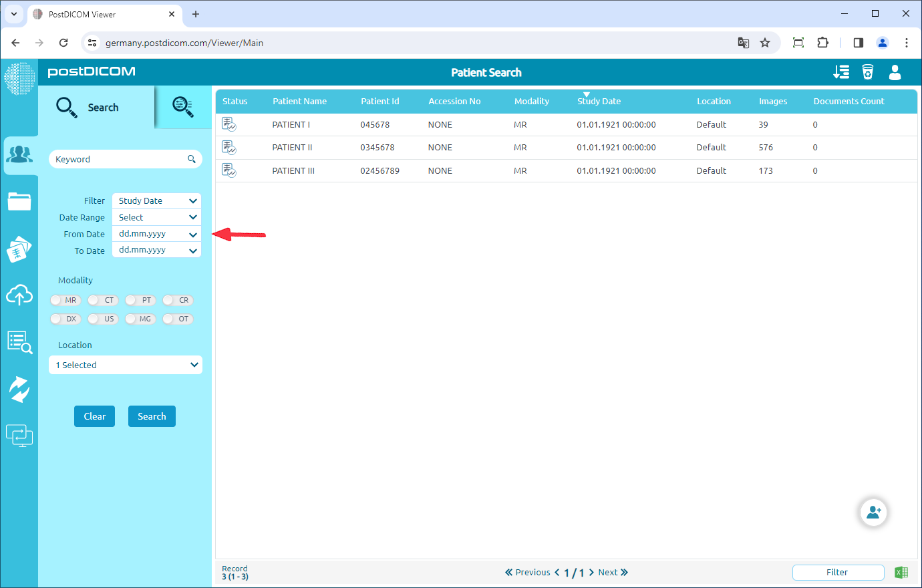Enable the CT modality filter

pyautogui.click(x=102, y=300)
